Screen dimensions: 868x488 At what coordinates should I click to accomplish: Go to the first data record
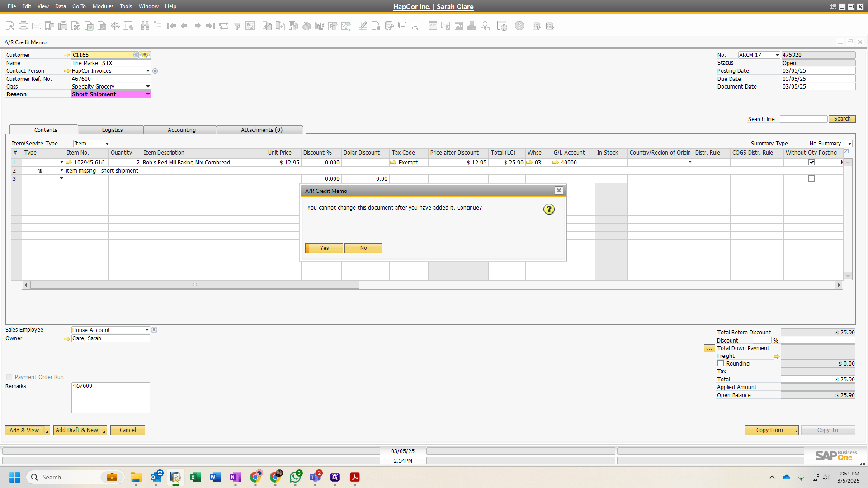coord(171,26)
